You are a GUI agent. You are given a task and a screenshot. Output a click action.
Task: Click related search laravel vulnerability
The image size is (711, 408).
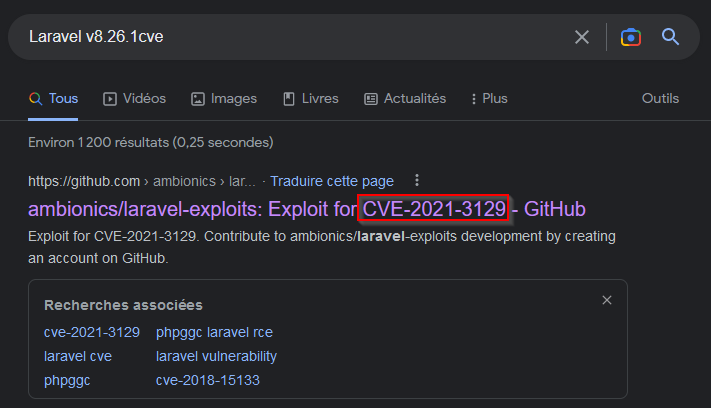[216, 356]
